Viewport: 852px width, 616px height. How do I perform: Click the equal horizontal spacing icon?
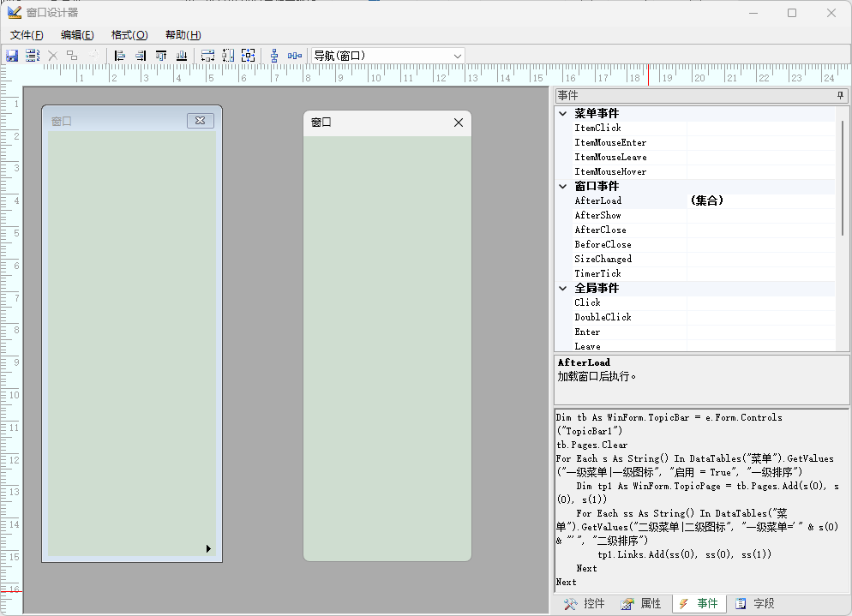295,56
